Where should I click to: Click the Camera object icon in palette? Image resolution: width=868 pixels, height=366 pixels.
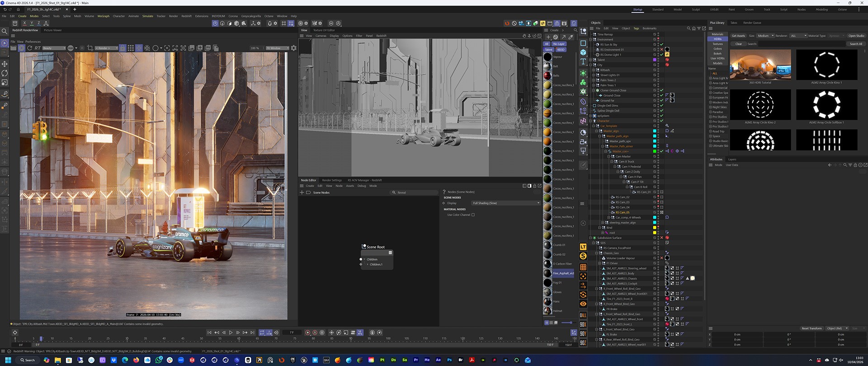click(583, 142)
